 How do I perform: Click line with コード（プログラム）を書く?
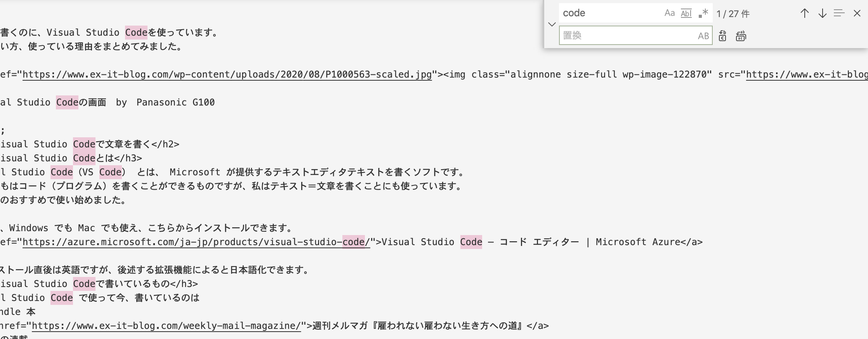coord(232,186)
